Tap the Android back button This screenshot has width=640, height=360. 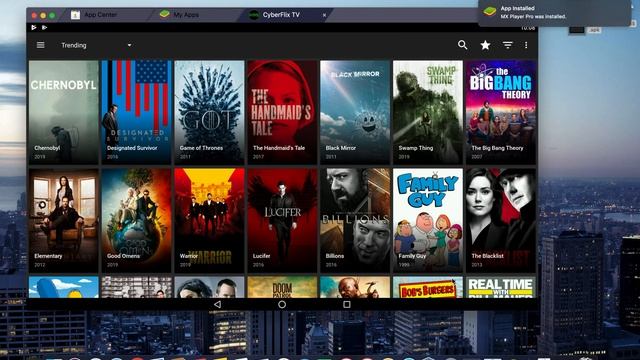click(218, 304)
